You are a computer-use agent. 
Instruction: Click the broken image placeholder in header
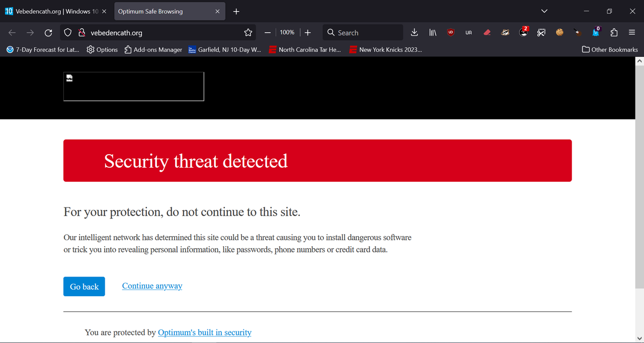[134, 87]
